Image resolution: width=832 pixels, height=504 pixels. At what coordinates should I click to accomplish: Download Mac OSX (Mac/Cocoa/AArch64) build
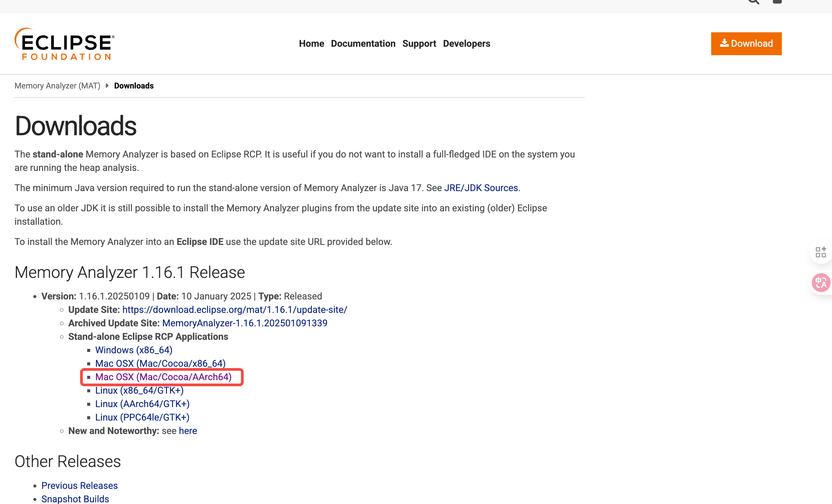click(x=163, y=377)
